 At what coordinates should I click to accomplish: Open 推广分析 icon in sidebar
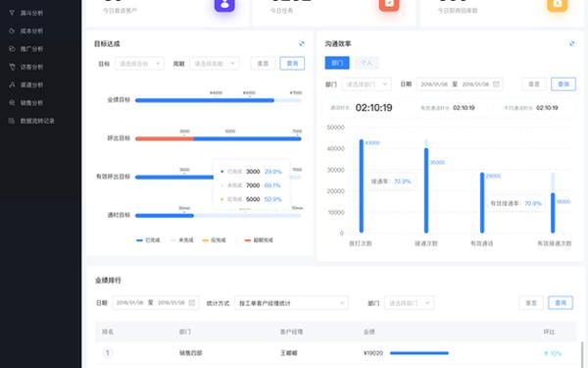click(x=12, y=49)
